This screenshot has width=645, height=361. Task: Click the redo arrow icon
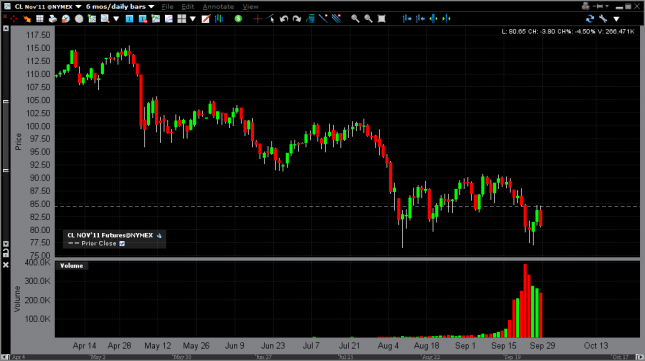(x=297, y=19)
